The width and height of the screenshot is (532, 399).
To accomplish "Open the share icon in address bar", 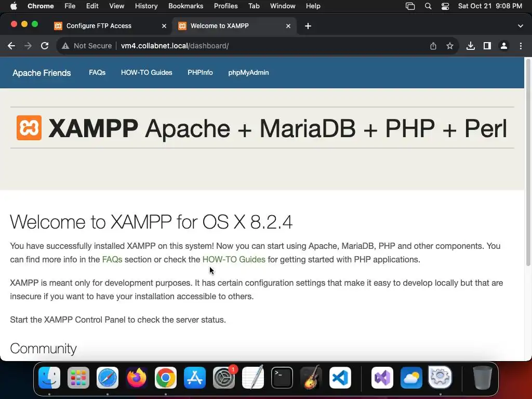I will tap(433, 46).
